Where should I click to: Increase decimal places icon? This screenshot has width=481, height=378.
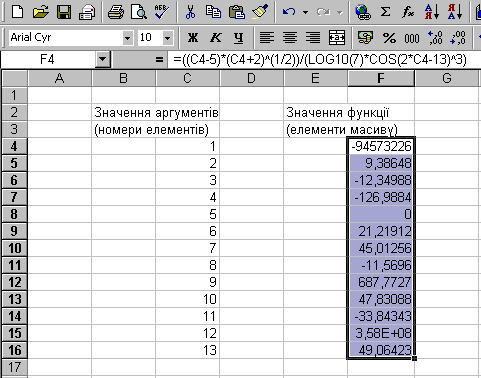click(x=435, y=38)
